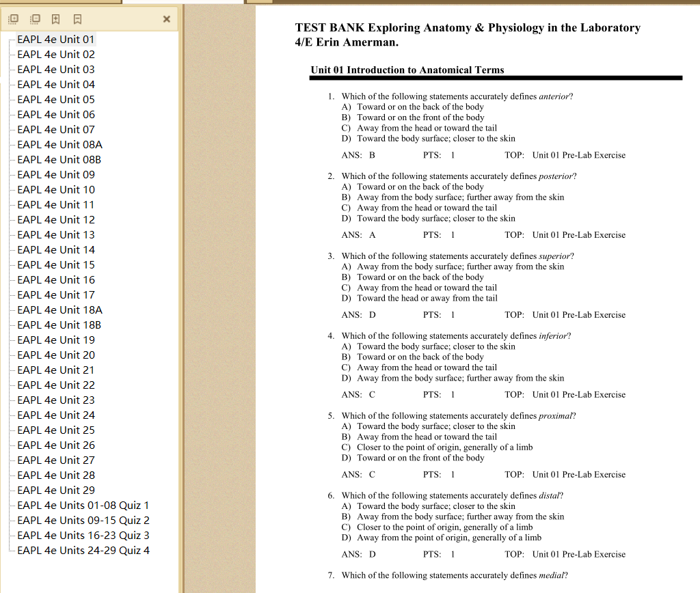The height and width of the screenshot is (593, 700).
Task: Click question 4 text defining inferior
Action: coord(456,336)
